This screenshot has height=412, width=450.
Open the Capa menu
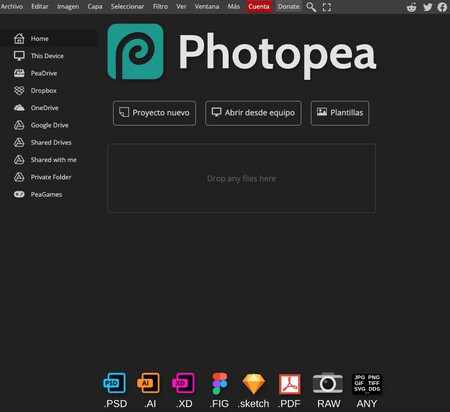coord(95,7)
